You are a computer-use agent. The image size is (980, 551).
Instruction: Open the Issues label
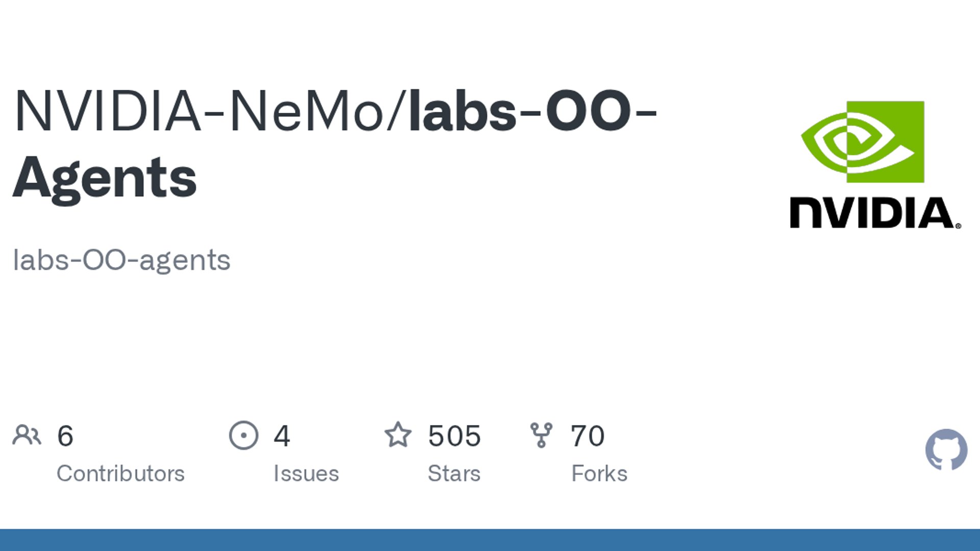pyautogui.click(x=306, y=473)
